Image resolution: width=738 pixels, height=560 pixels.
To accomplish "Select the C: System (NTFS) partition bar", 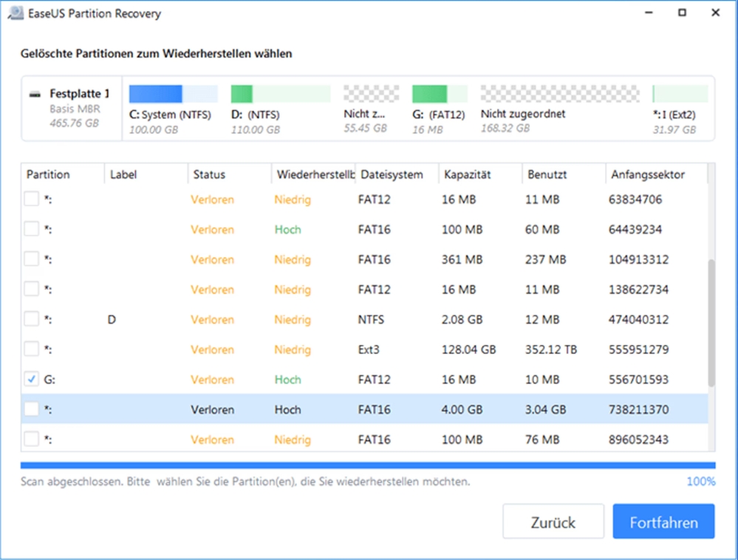I will 173,94.
